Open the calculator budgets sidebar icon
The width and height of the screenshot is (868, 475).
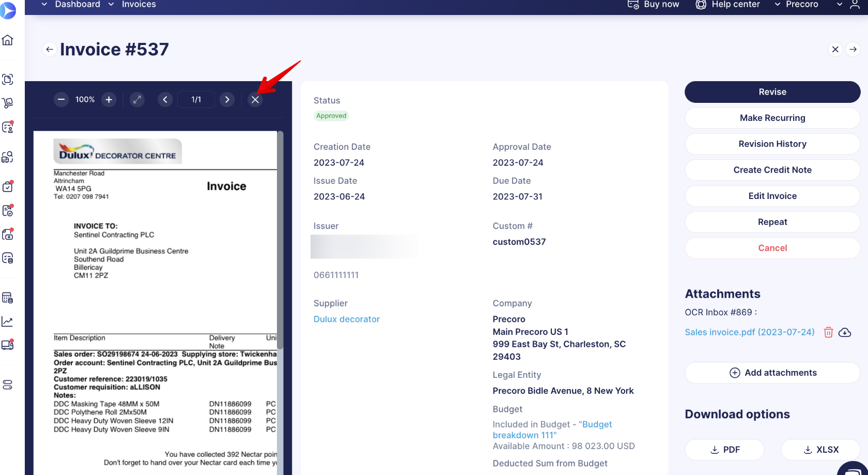pyautogui.click(x=8, y=298)
